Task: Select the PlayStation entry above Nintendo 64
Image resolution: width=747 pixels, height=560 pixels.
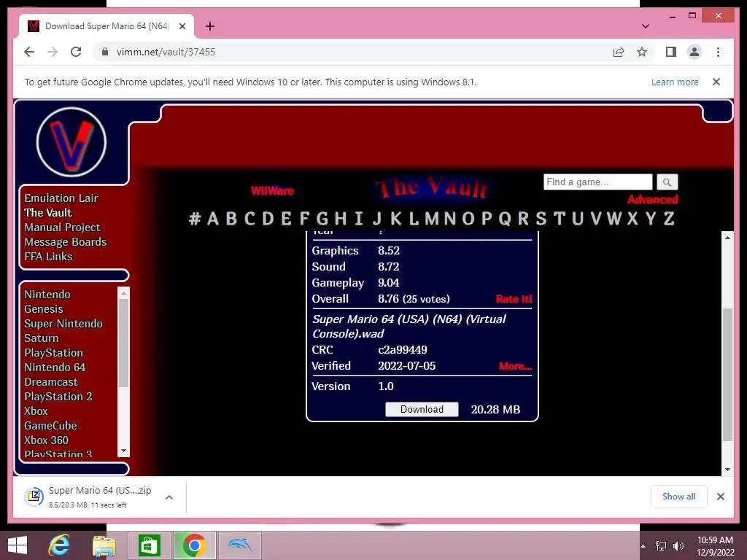Action: point(53,353)
